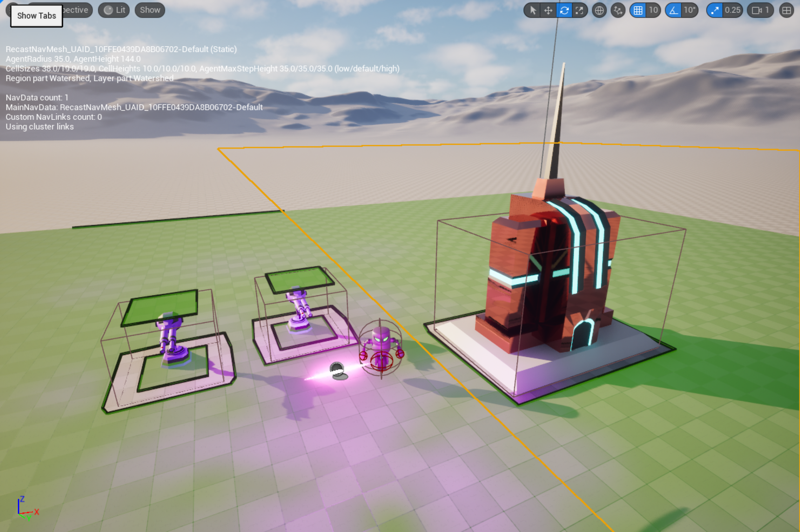Open the Show flags menu
800x532 pixels.
pyautogui.click(x=150, y=10)
